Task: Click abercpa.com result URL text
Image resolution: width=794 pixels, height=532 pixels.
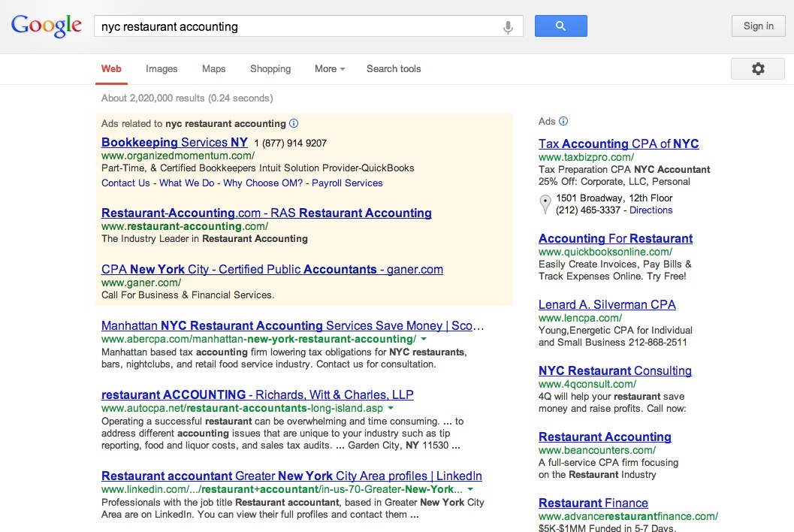Action: tap(258, 339)
